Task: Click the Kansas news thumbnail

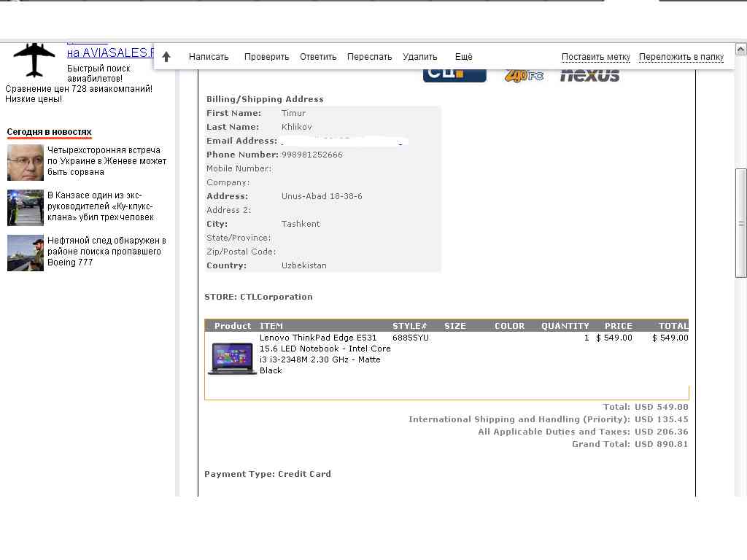Action: point(26,208)
